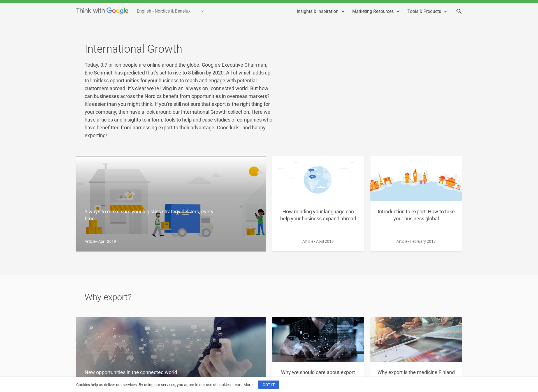Click the Think with Google logo

pos(102,11)
